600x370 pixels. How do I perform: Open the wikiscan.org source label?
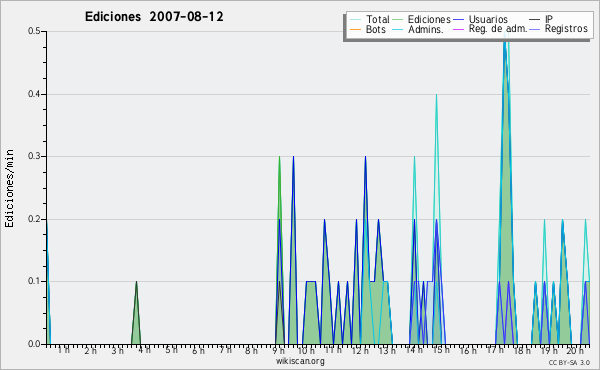[300, 361]
